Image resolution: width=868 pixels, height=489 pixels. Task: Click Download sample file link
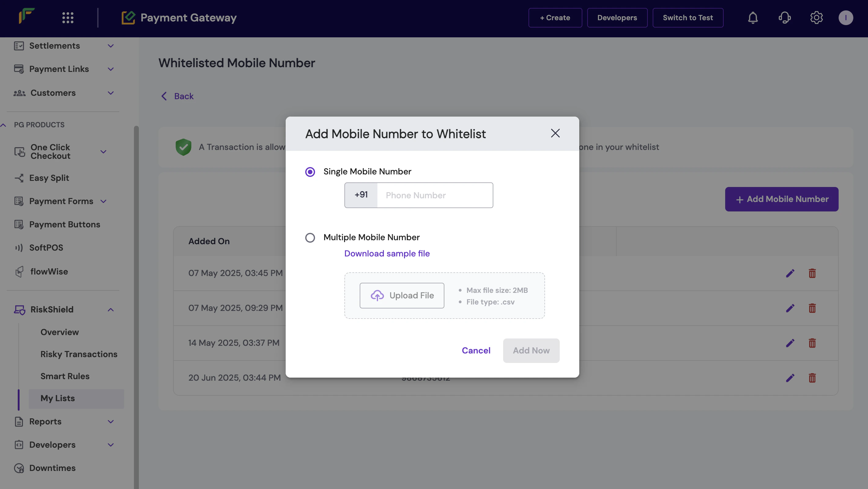387,254
